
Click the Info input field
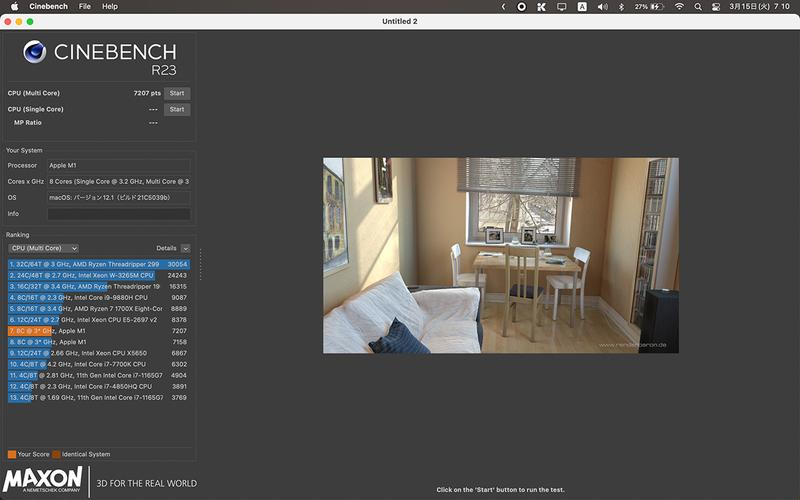pyautogui.click(x=119, y=214)
